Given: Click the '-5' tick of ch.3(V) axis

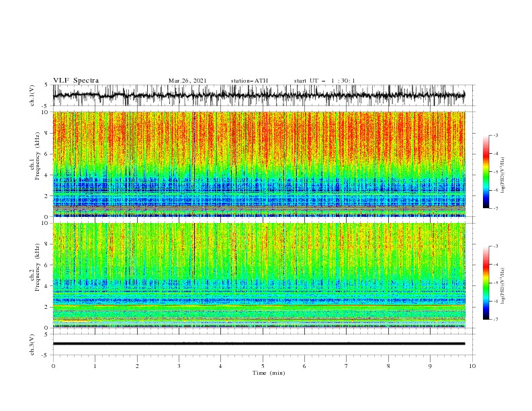Looking at the screenshot, I should (45, 355).
